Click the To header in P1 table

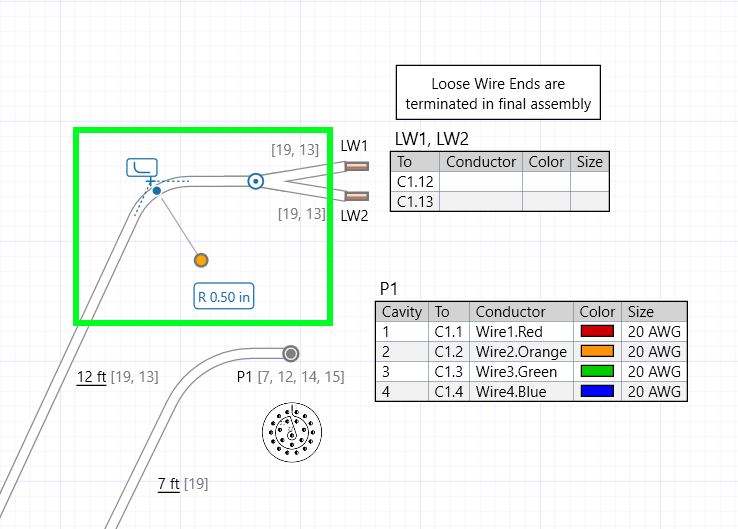pyautogui.click(x=449, y=312)
